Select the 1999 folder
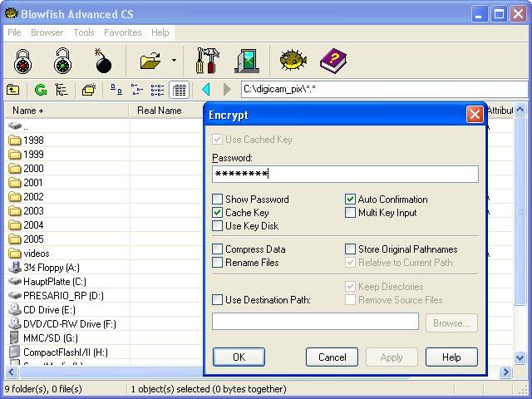Viewport: 532px width, 399px height. click(26, 155)
